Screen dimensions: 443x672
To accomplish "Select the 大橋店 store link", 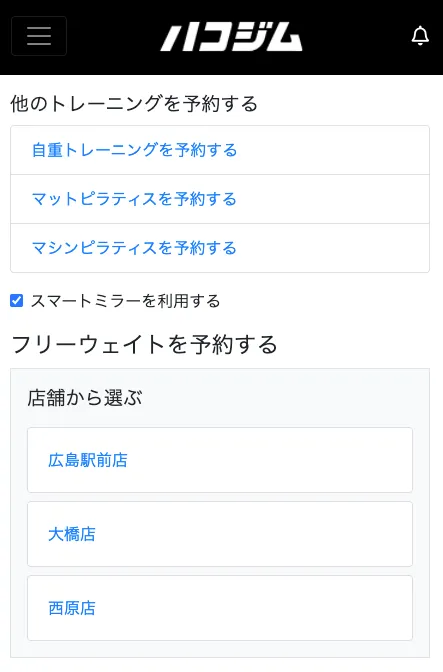I will 72,534.
